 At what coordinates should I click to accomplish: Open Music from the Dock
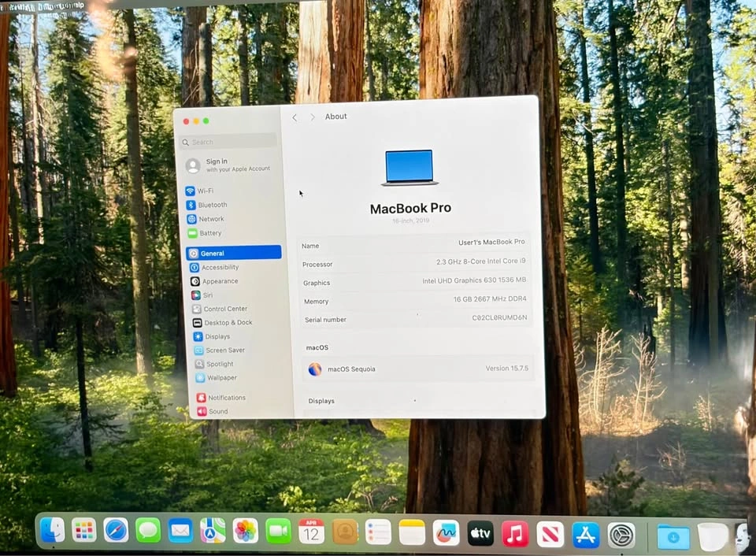515,534
